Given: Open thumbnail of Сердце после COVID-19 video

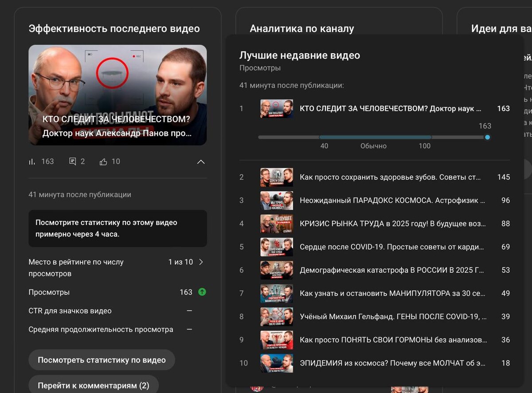Looking at the screenshot, I should (277, 247).
